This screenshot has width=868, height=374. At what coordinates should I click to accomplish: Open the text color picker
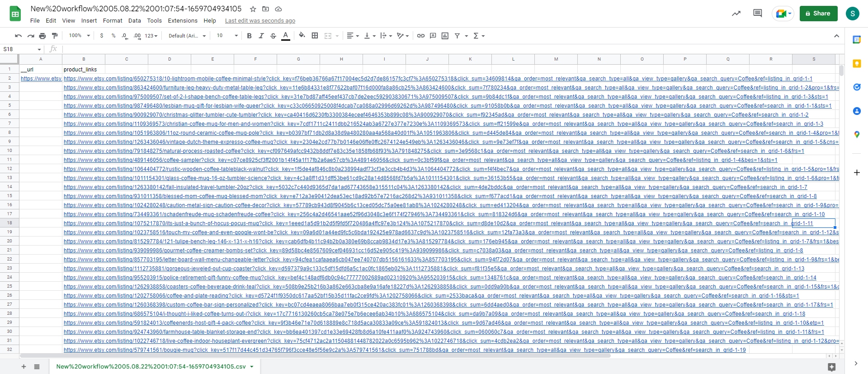coord(286,36)
